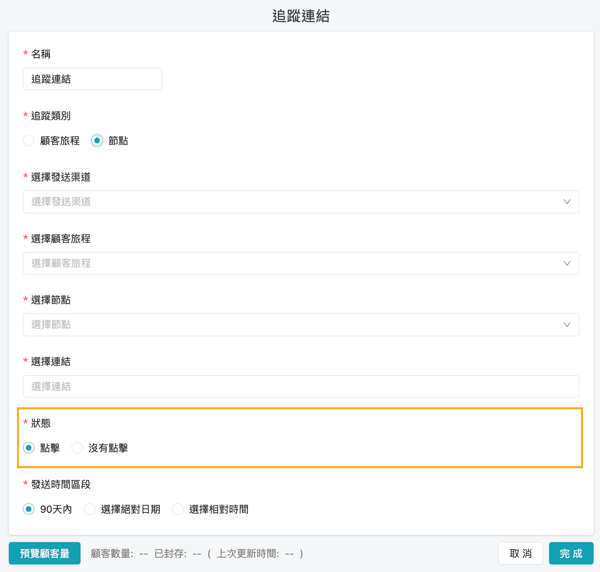Pick the 選擇相對時間 radio option
600x572 pixels.
178,509
